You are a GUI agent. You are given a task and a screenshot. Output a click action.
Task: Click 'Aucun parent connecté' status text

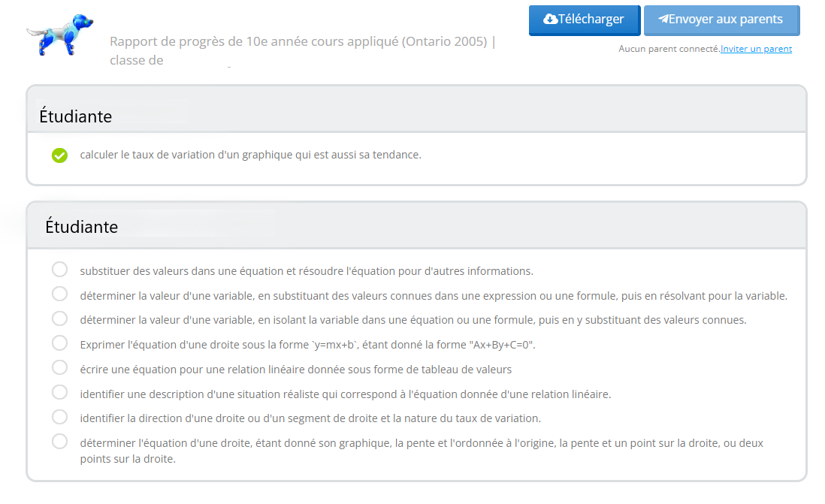[669, 49]
